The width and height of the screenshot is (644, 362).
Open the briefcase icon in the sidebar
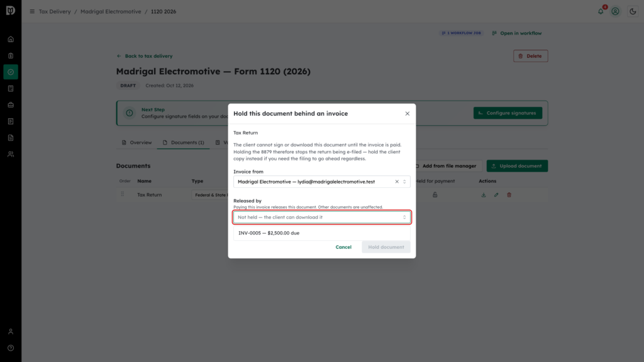click(11, 105)
